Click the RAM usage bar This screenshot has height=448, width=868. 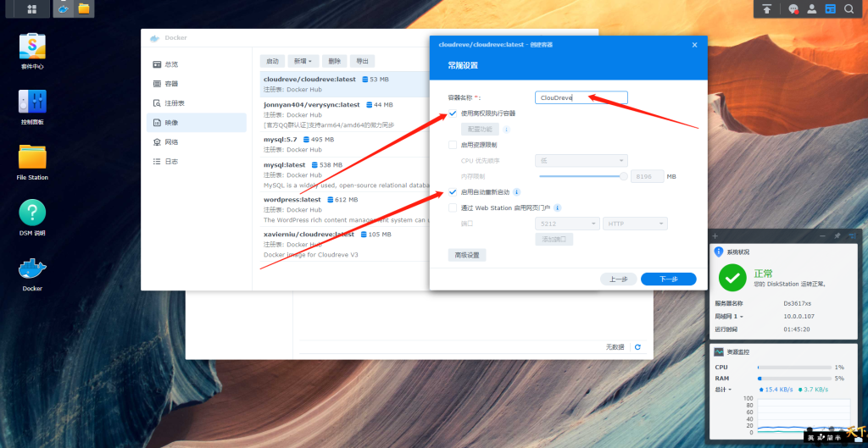tap(794, 379)
